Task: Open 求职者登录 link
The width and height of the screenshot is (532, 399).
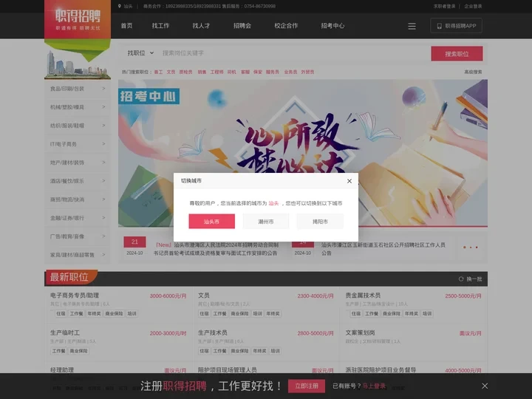Action: tap(444, 6)
